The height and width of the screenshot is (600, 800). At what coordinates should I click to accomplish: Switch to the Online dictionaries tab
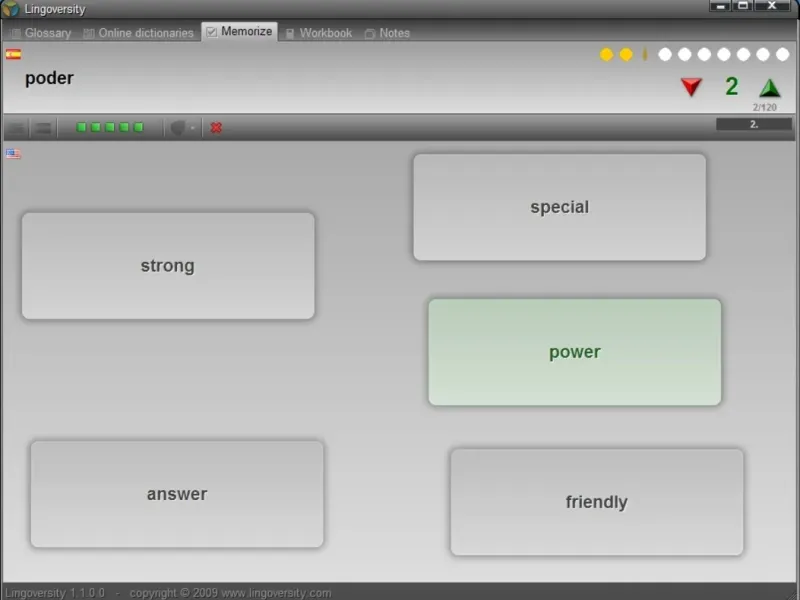[x=138, y=33]
